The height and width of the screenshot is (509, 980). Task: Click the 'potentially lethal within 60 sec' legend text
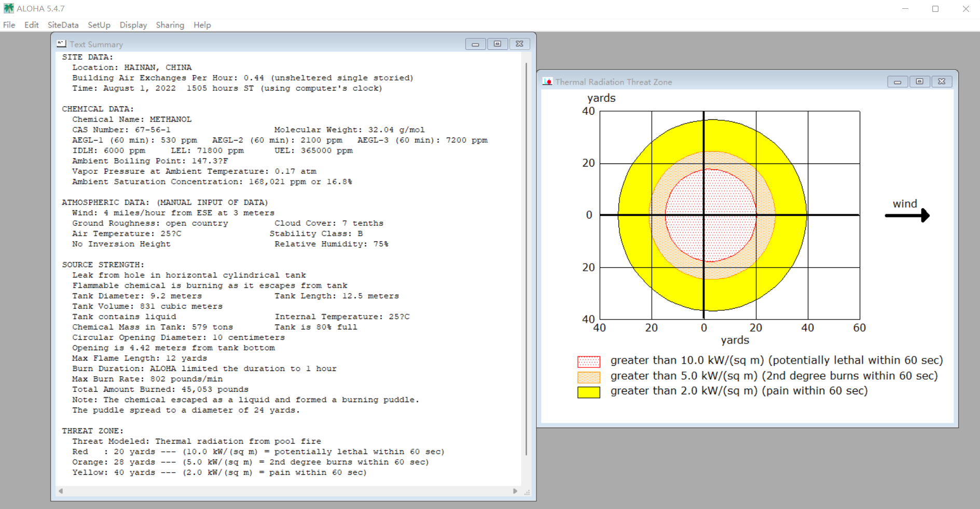click(x=855, y=361)
